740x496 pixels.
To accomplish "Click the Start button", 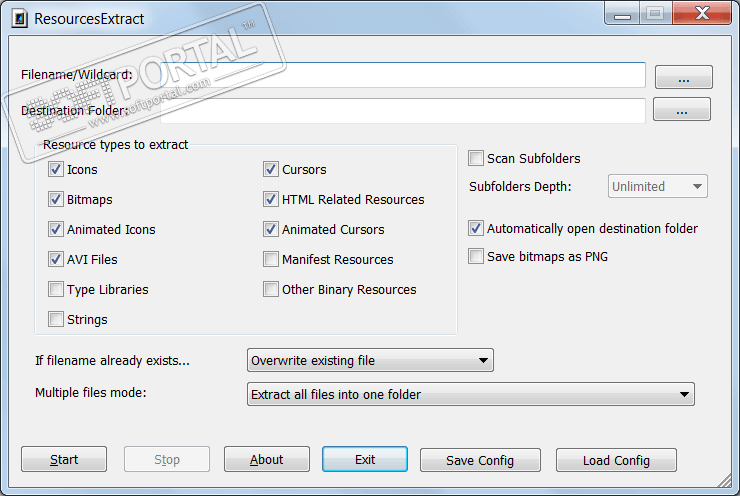I will point(64,459).
